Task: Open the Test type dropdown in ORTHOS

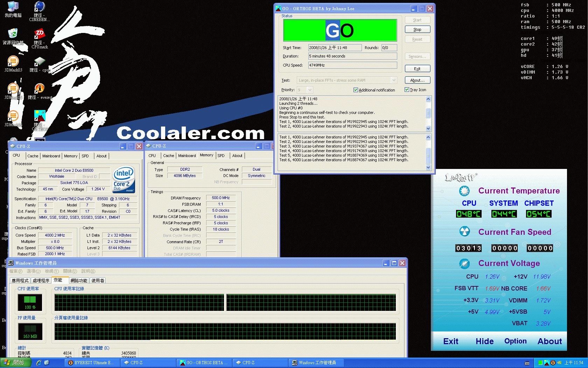Action: (394, 80)
